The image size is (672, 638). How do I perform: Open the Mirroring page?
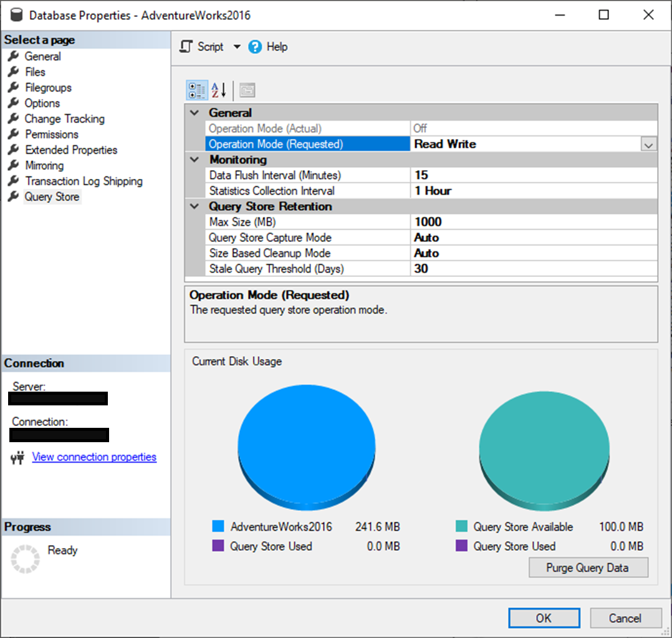point(44,165)
